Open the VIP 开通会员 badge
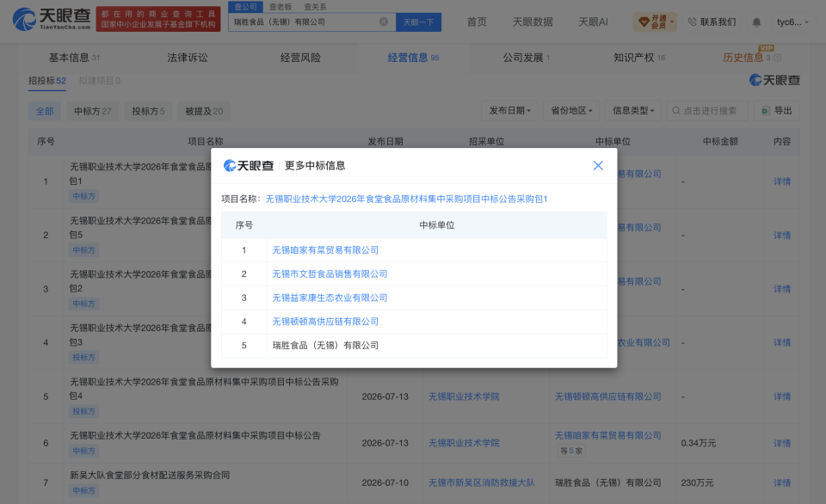826x504 pixels. coord(656,22)
